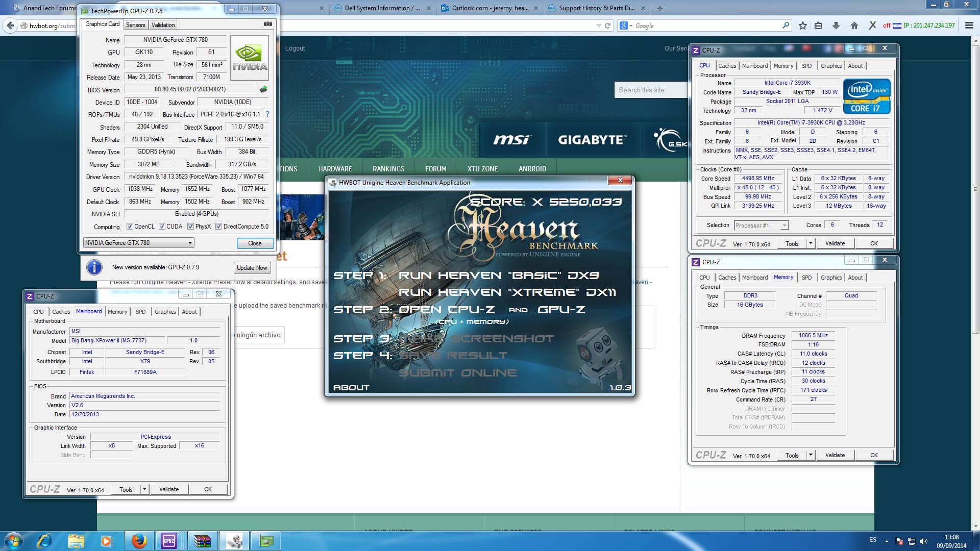Switch to Validation tab in GPU-Z
This screenshot has width=980, height=551.
(163, 25)
